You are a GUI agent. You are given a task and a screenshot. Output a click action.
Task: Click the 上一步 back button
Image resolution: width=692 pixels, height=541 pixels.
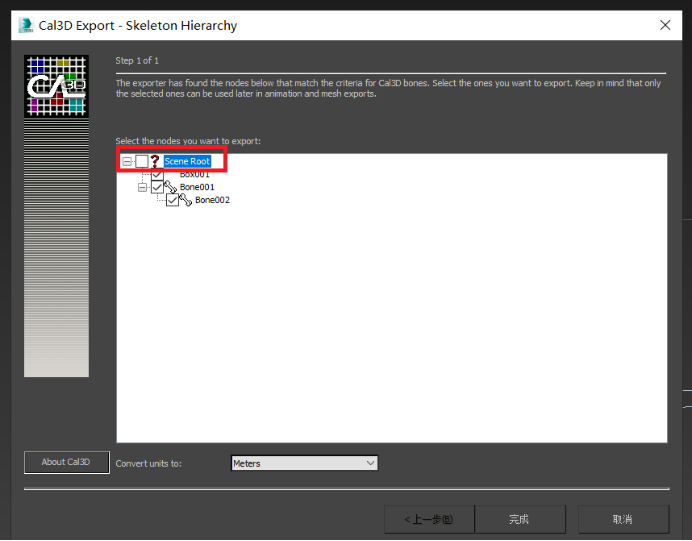click(429, 519)
